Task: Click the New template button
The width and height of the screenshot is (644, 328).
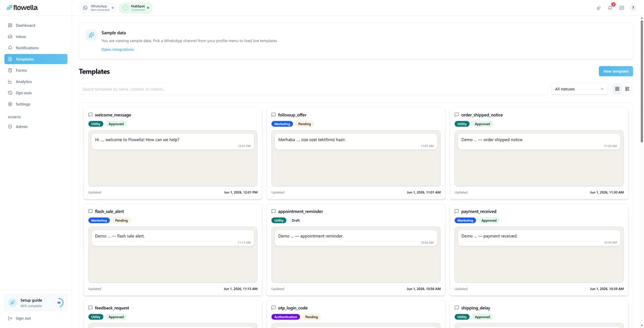Action: pos(616,71)
